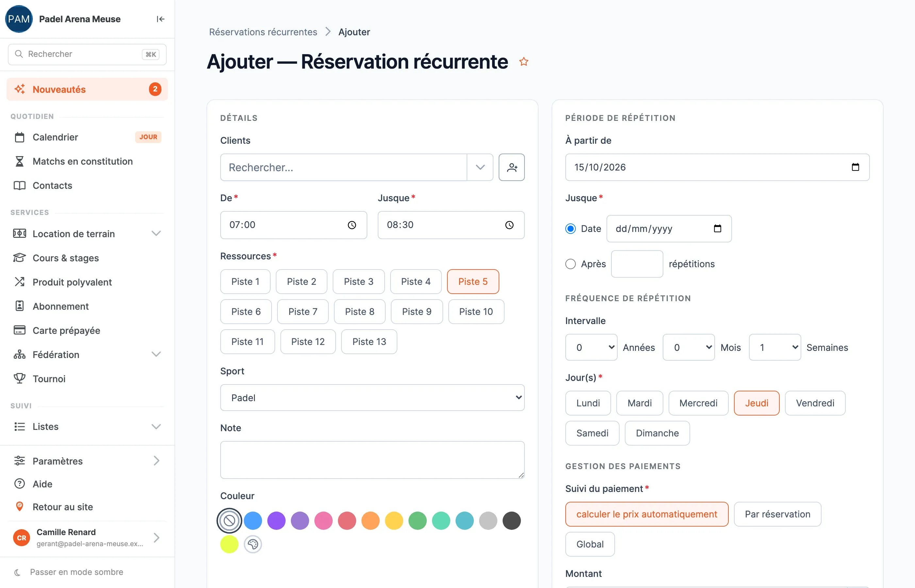Choose Global payment tracking
The width and height of the screenshot is (915, 588).
(x=590, y=544)
